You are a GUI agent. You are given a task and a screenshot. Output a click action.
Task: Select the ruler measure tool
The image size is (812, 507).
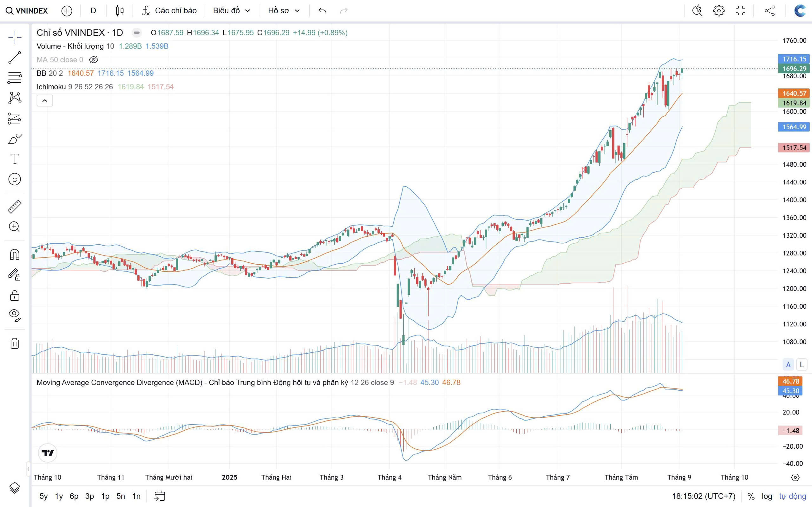click(15, 207)
